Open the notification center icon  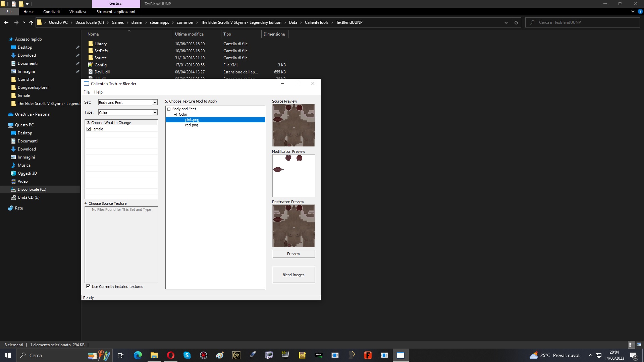(634, 355)
